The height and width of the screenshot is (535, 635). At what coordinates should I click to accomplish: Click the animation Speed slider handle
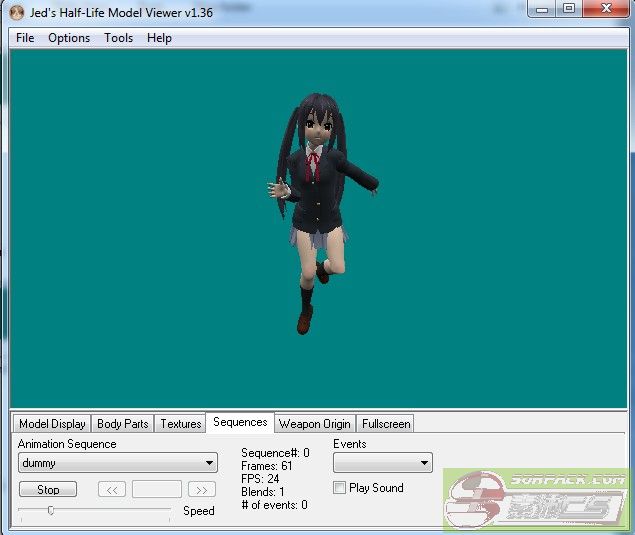51,510
